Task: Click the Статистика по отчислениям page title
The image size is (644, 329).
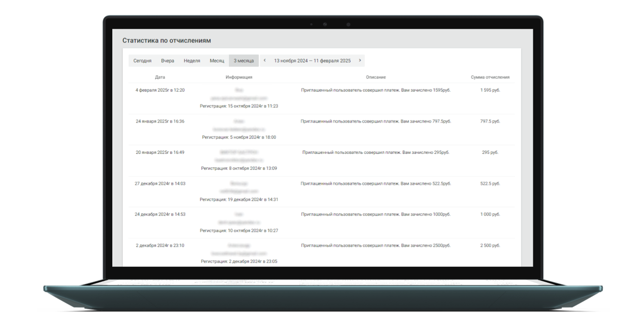Action: tap(167, 40)
